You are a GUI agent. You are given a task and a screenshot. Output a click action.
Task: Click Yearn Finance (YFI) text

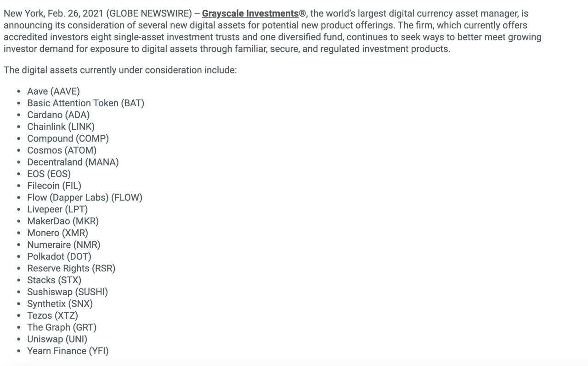click(68, 351)
